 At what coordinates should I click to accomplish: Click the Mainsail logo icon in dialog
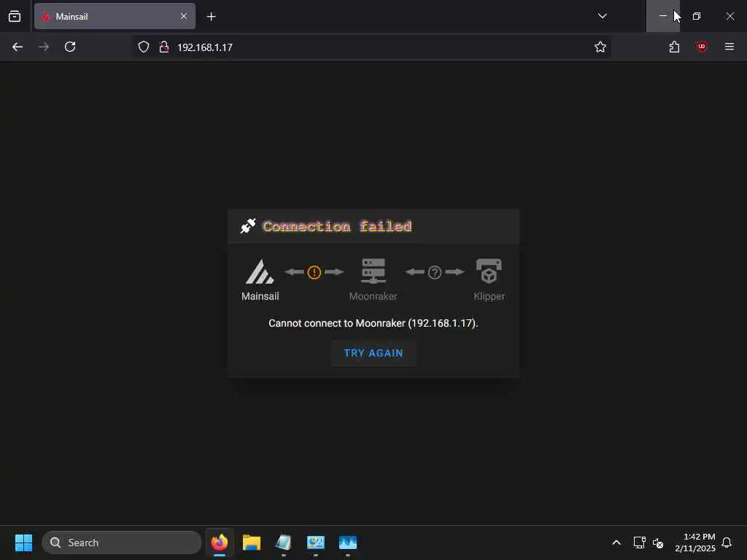pyautogui.click(x=260, y=271)
